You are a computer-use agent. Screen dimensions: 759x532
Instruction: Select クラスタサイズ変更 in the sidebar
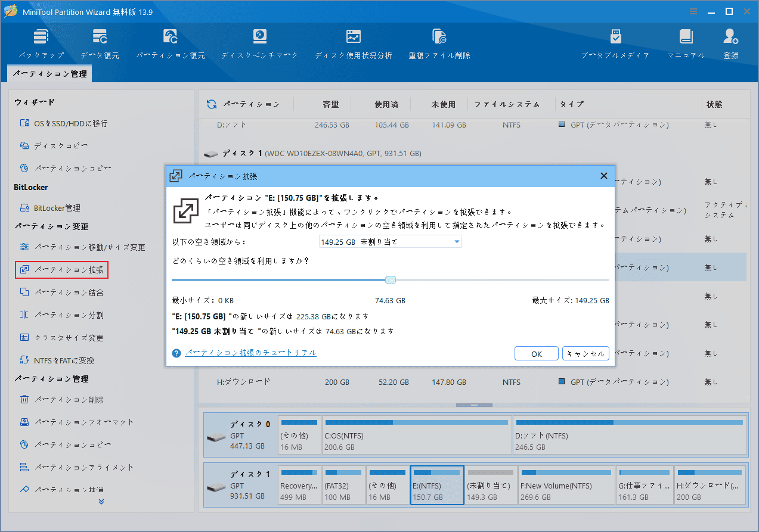(61, 338)
